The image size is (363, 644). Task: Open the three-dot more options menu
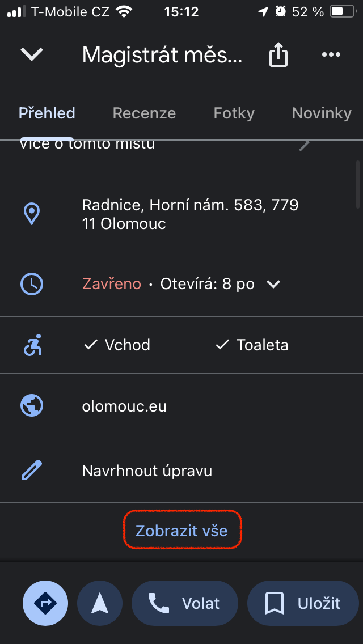coord(330,54)
